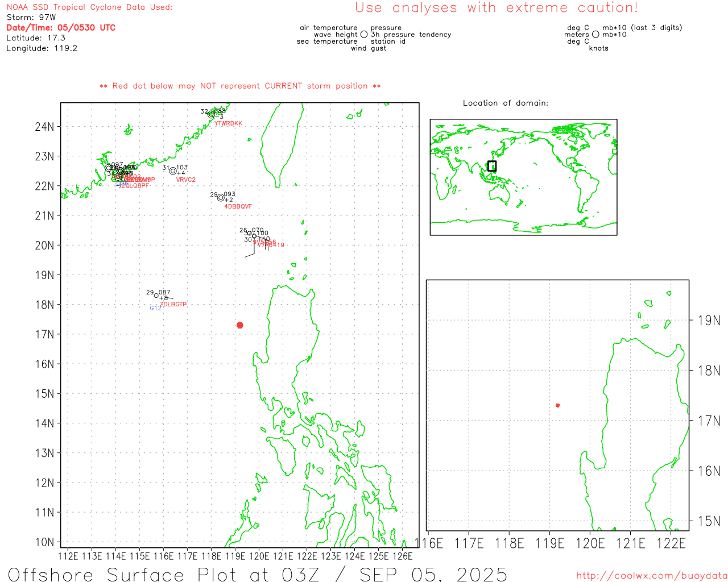This screenshot has width=728, height=582.
Task: Click the VRVC2 station ID
Action: pyautogui.click(x=186, y=180)
